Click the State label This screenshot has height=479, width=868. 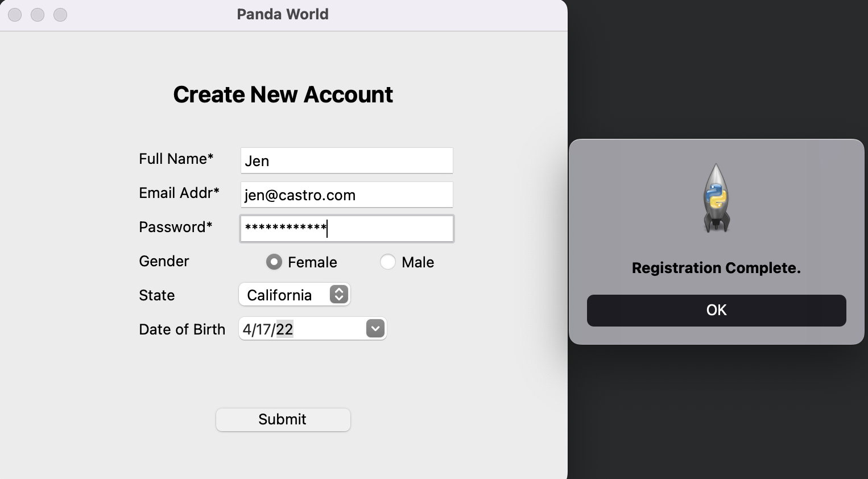[157, 295]
